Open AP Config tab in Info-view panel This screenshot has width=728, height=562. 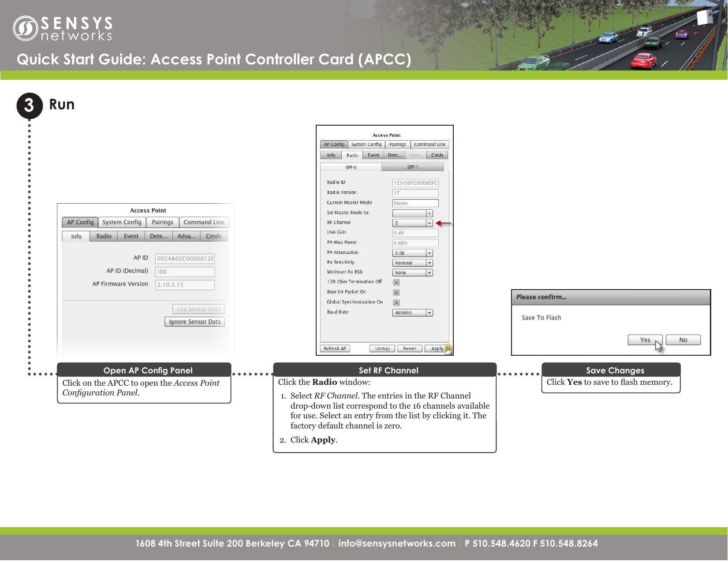80,222
